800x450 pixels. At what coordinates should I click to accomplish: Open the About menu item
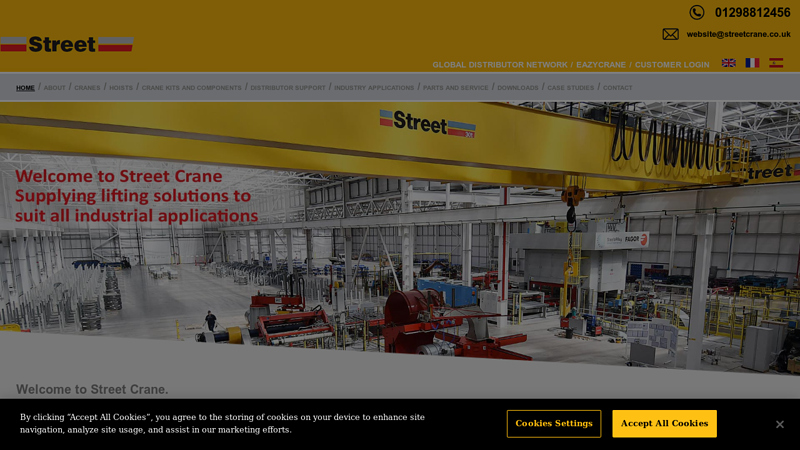pos(55,88)
